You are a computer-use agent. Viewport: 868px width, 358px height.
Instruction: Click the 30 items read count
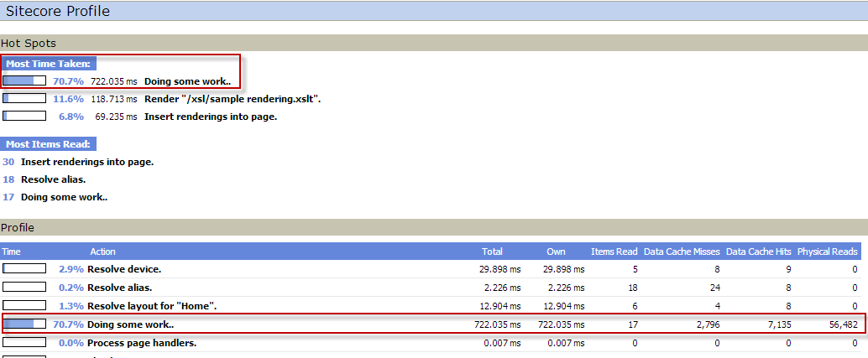coord(8,162)
